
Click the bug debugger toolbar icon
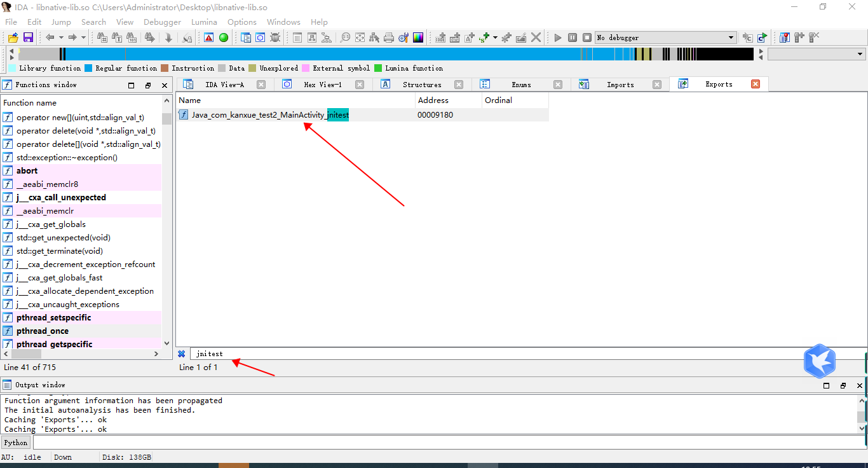pyautogui.click(x=275, y=38)
